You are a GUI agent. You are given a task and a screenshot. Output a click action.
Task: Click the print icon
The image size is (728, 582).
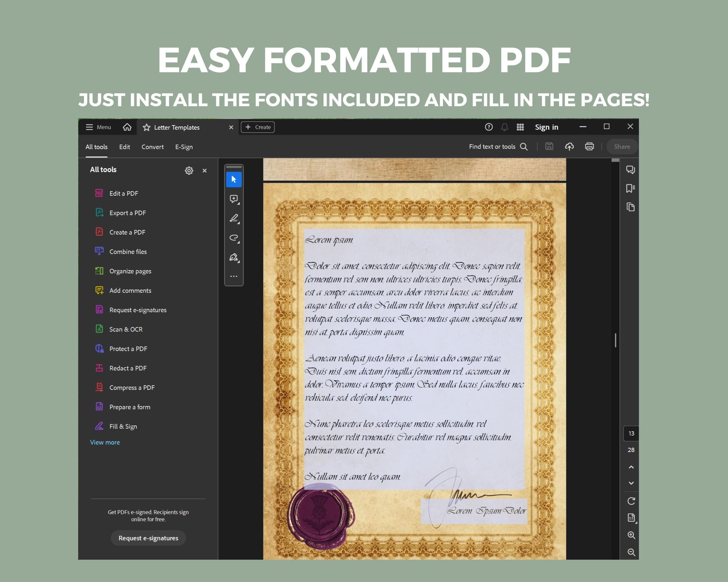(589, 147)
